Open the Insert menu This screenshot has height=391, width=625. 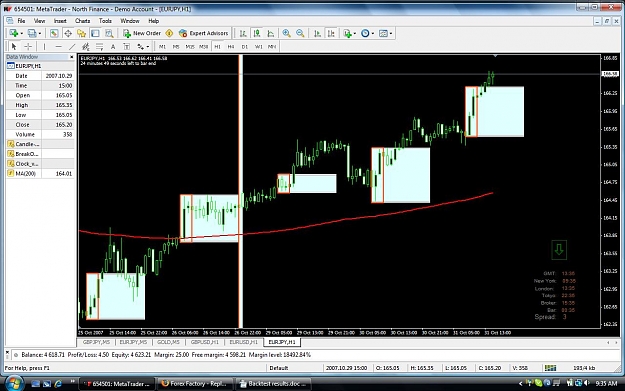[x=60, y=21]
